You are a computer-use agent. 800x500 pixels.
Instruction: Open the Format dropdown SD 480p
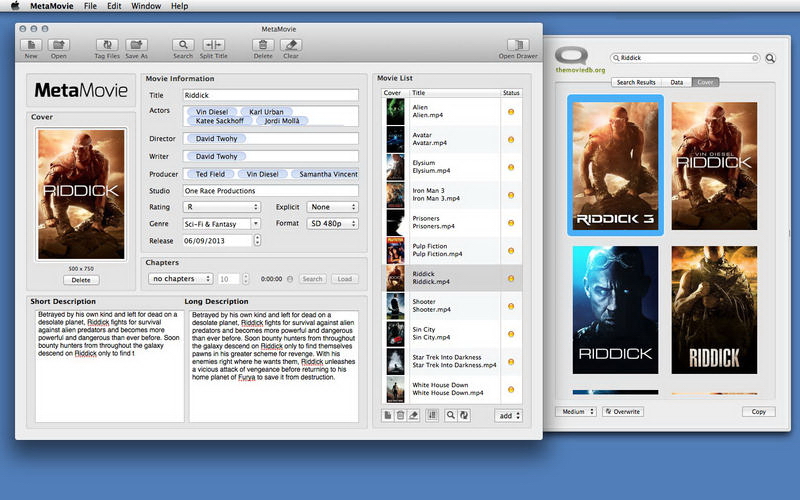pos(332,224)
